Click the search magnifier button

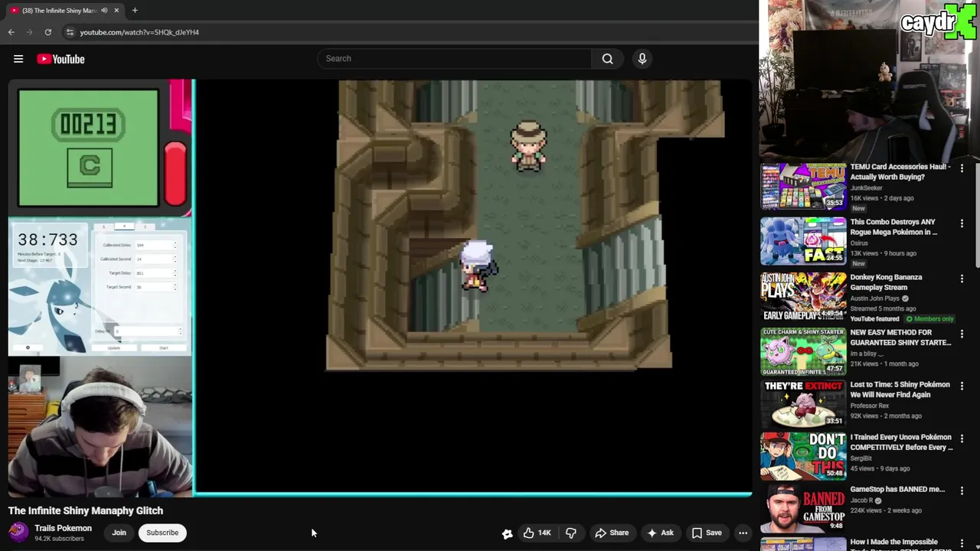coord(607,59)
